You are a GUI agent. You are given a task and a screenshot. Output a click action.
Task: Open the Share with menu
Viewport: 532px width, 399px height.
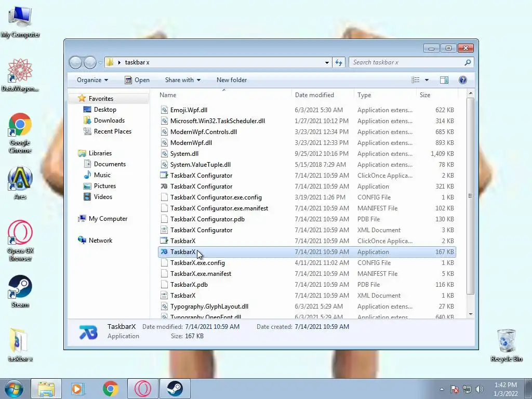coord(182,80)
